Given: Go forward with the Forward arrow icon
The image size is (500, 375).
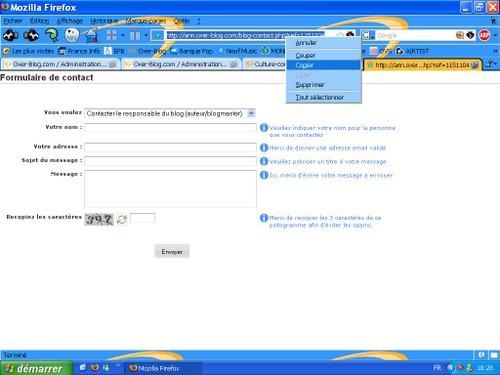Looking at the screenshot, I should [x=31, y=35].
